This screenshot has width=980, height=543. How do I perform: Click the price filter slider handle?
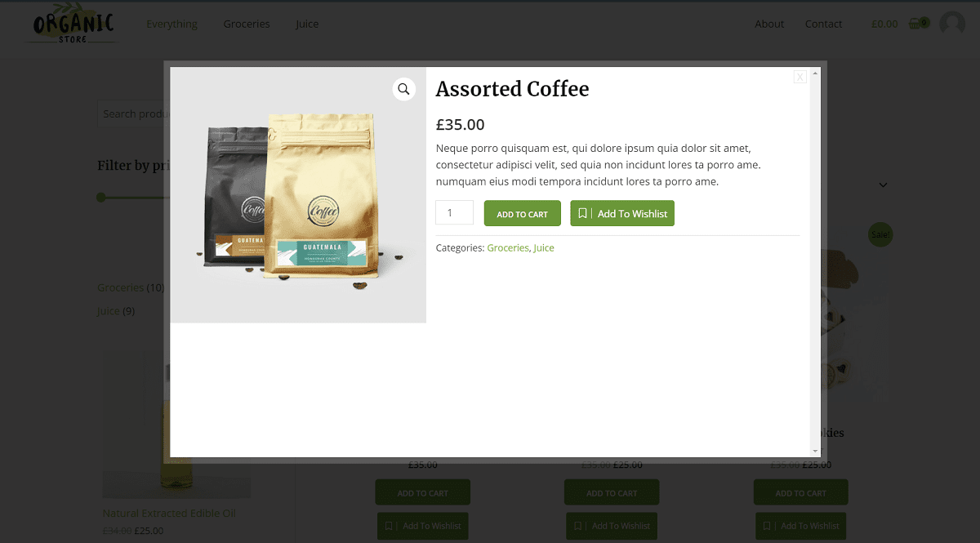click(101, 198)
